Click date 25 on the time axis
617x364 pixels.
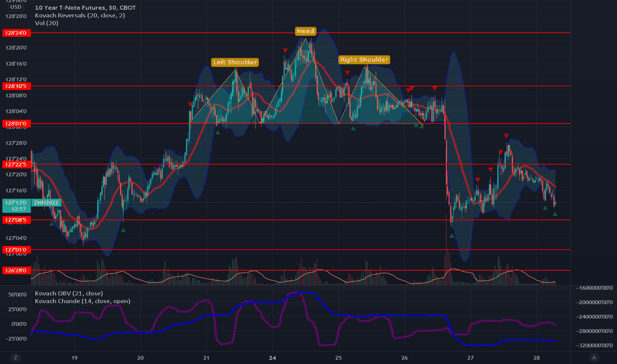pos(338,357)
